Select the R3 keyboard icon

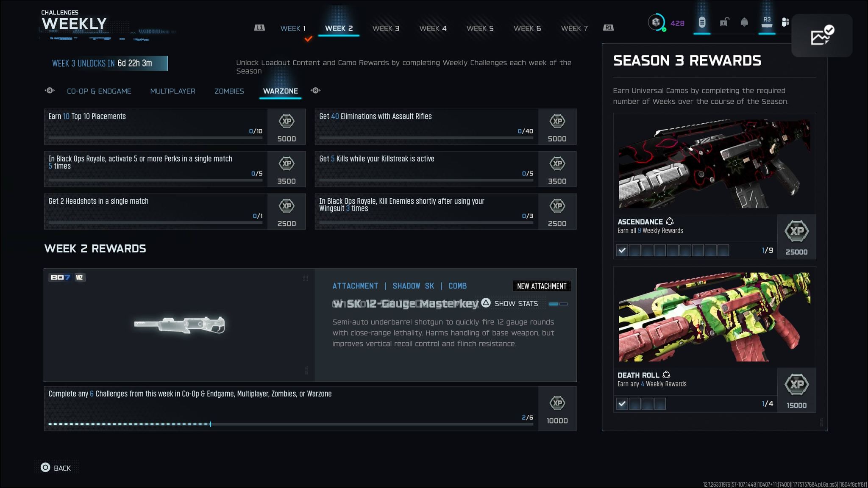coord(767,22)
